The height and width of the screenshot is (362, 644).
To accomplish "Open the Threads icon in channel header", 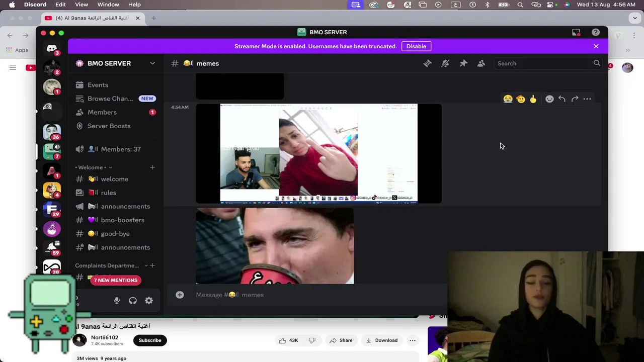I will [427, 63].
